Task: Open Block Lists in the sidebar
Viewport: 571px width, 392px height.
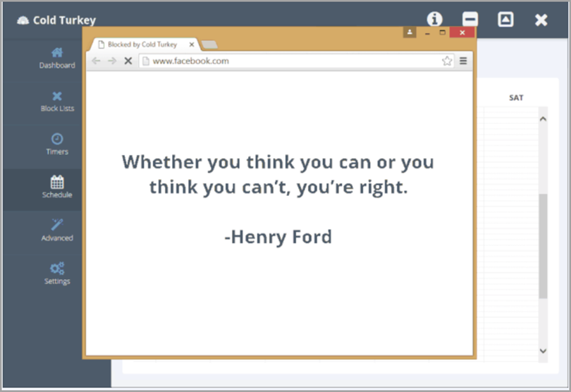Action: point(57,102)
